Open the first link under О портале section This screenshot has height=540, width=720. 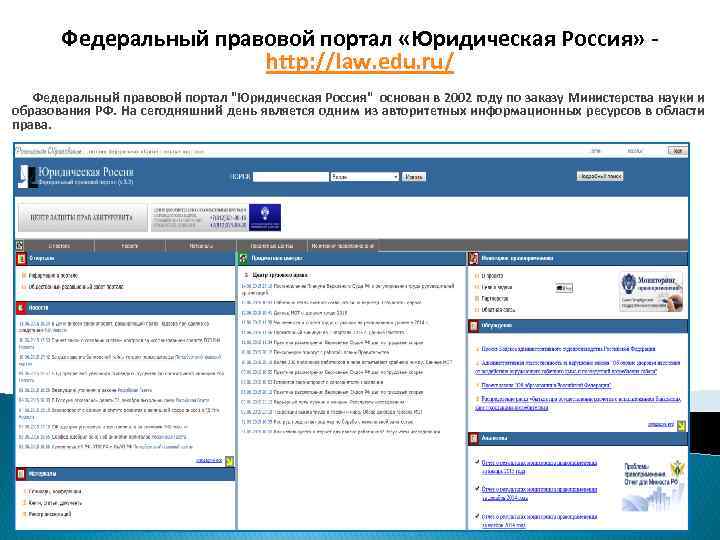pyautogui.click(x=53, y=276)
